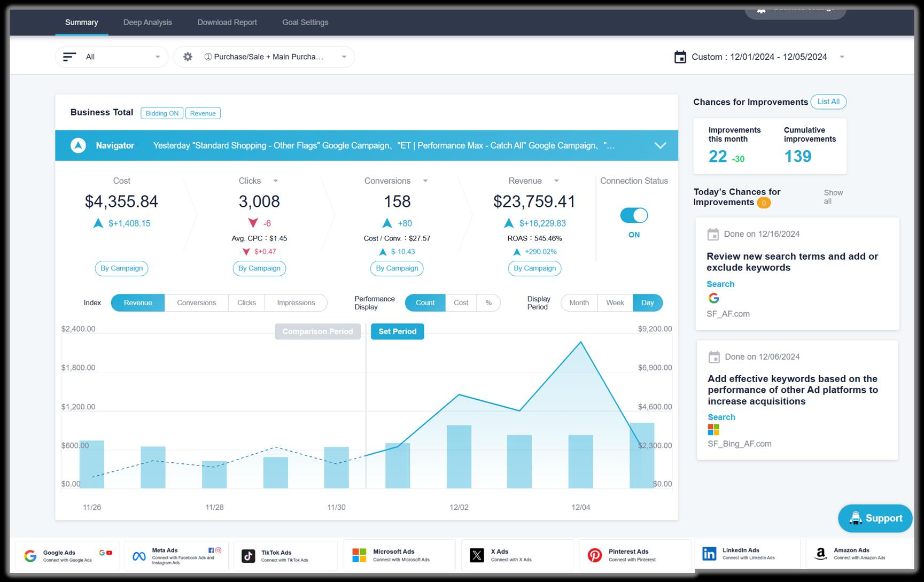Turn off the Connection Status switch

(634, 215)
